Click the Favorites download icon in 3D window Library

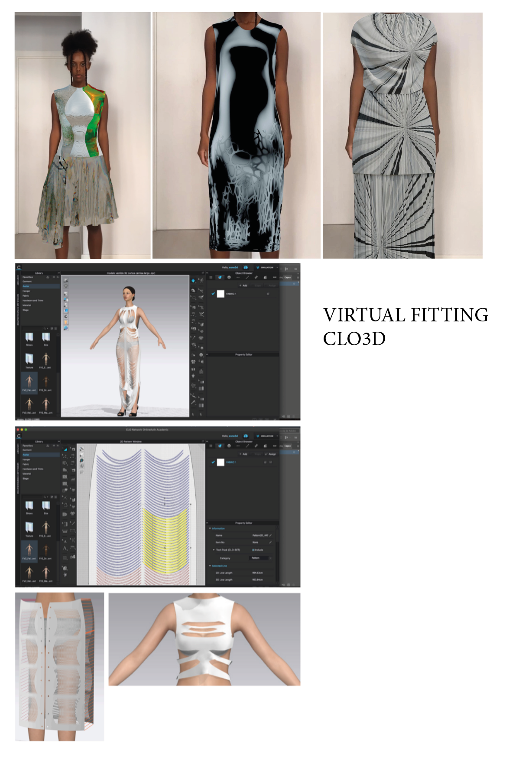pyautogui.click(x=48, y=277)
